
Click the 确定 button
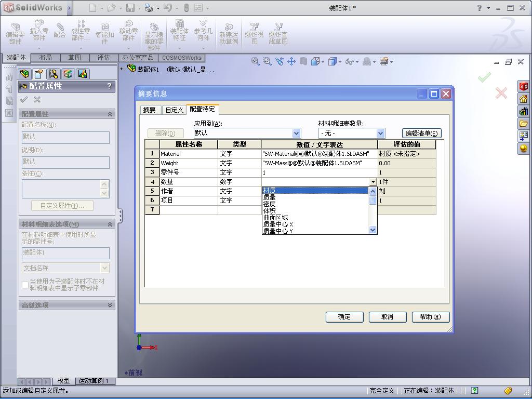[x=344, y=316]
